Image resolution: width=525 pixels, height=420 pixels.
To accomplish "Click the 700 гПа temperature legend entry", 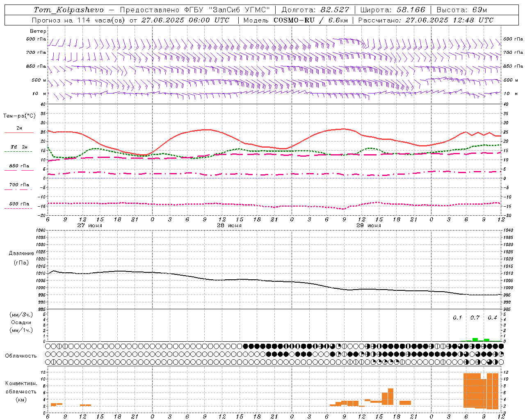I will click(x=19, y=185).
